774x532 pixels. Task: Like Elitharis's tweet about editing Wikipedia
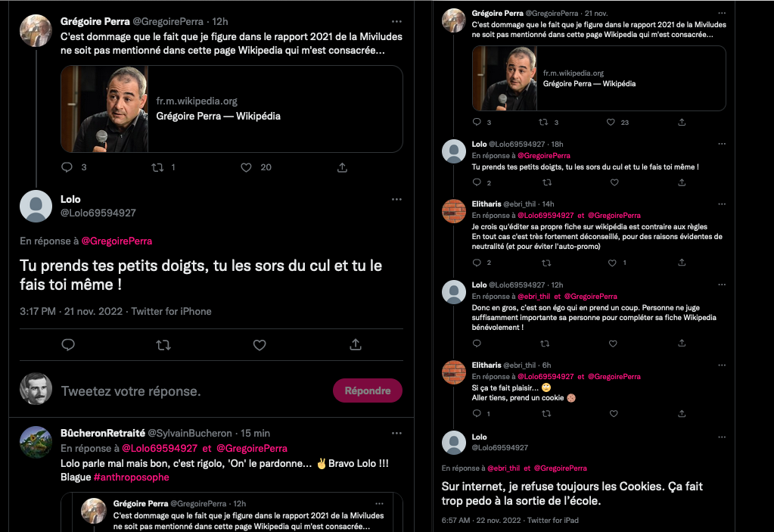click(614, 263)
